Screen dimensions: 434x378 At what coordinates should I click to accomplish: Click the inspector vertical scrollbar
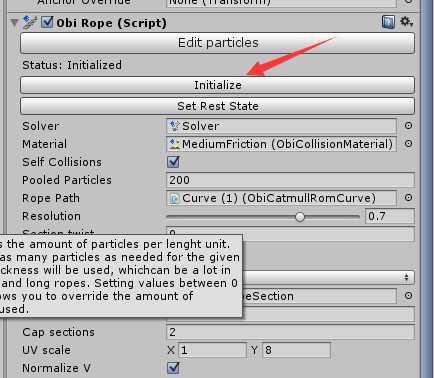427,189
